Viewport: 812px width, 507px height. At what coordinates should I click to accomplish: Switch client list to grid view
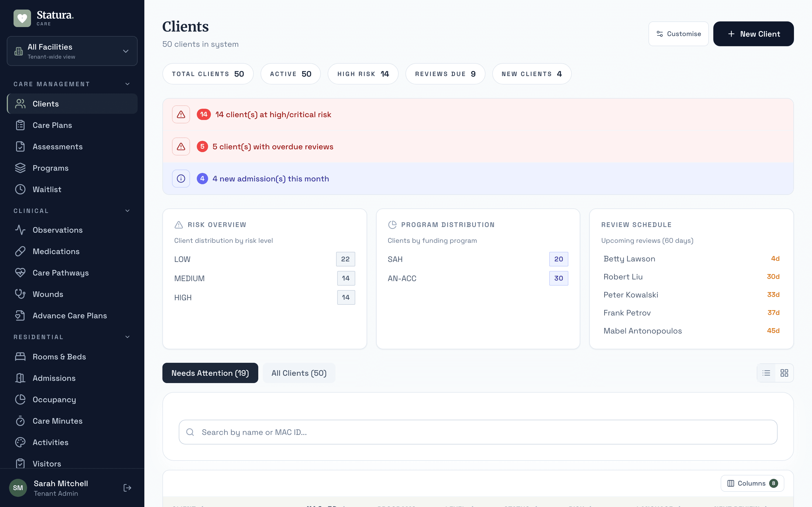784,373
